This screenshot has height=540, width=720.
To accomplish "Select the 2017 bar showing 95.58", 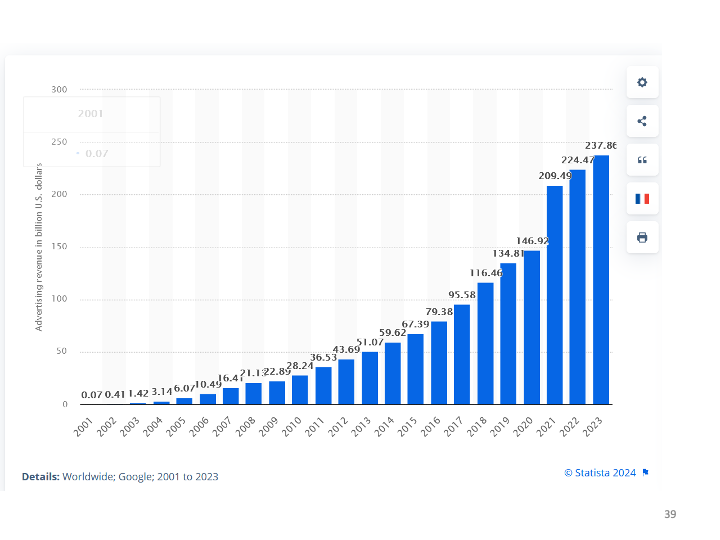I will [x=462, y=354].
